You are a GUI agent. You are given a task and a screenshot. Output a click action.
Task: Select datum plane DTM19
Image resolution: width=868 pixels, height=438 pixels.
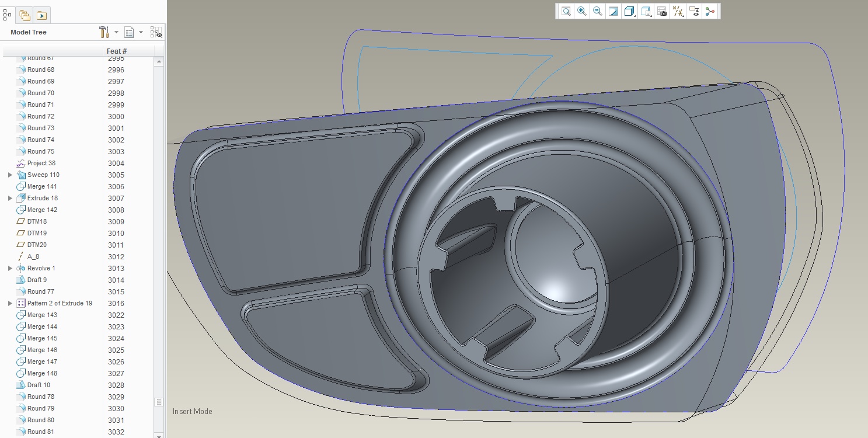(x=37, y=233)
